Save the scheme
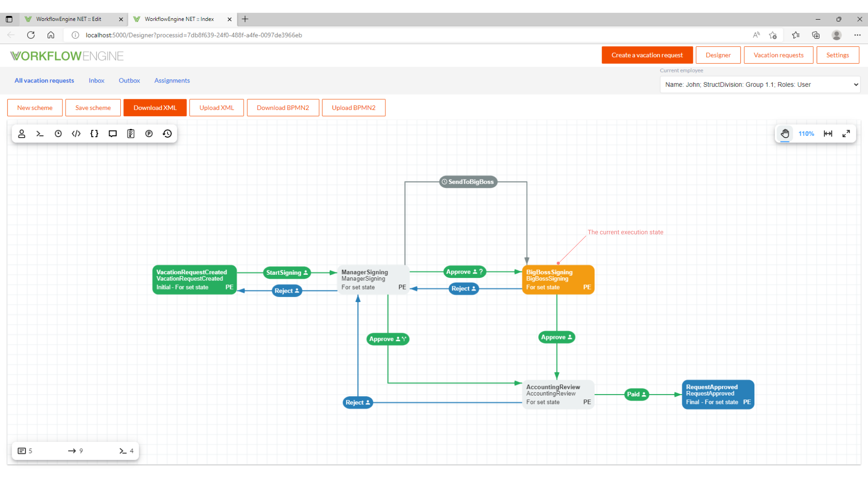This screenshot has width=868, height=485. 93,107
